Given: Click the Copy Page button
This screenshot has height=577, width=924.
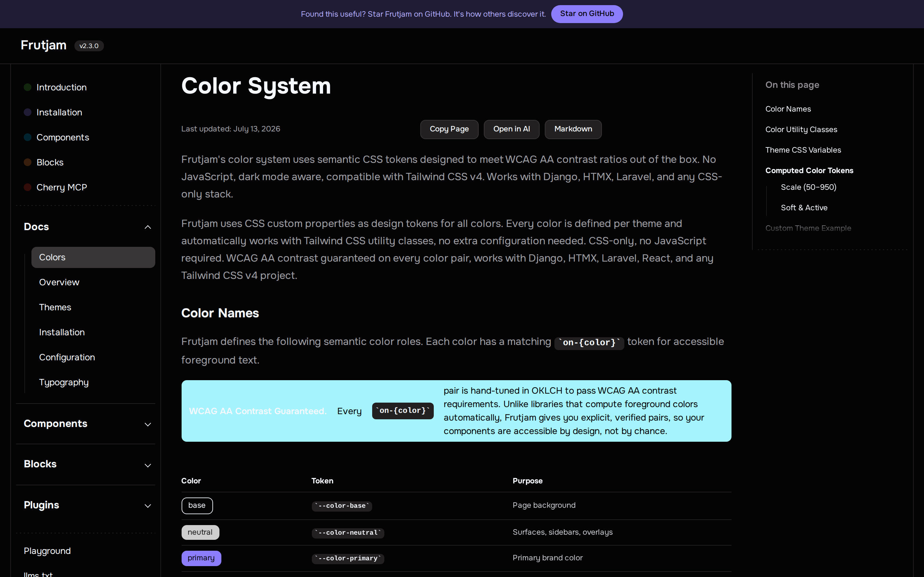Looking at the screenshot, I should click(x=449, y=130).
